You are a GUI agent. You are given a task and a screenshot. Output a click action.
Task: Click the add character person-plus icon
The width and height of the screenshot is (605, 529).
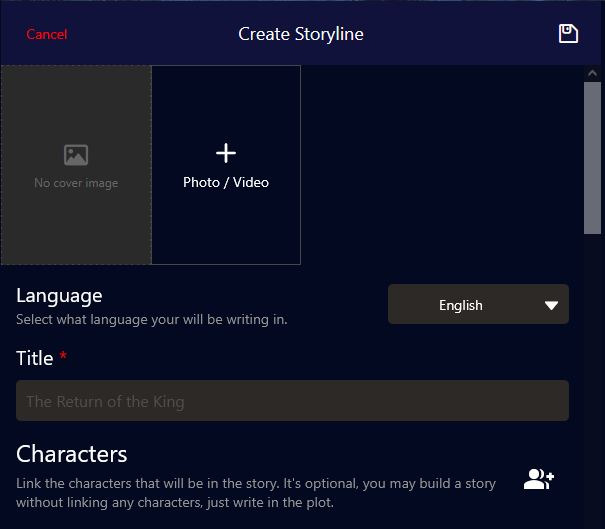tap(538, 479)
